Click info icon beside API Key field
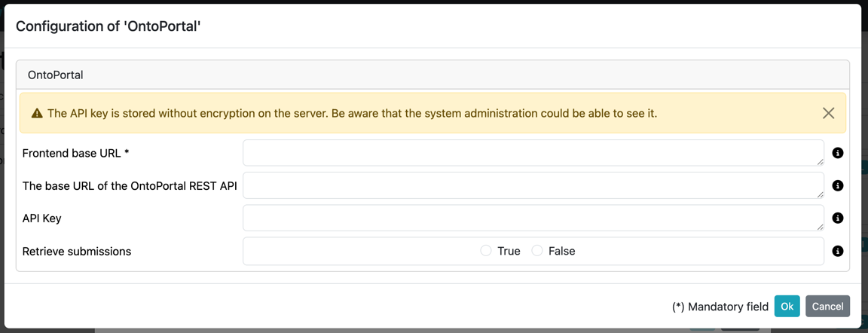Image resolution: width=868 pixels, height=333 pixels. pos(838,218)
